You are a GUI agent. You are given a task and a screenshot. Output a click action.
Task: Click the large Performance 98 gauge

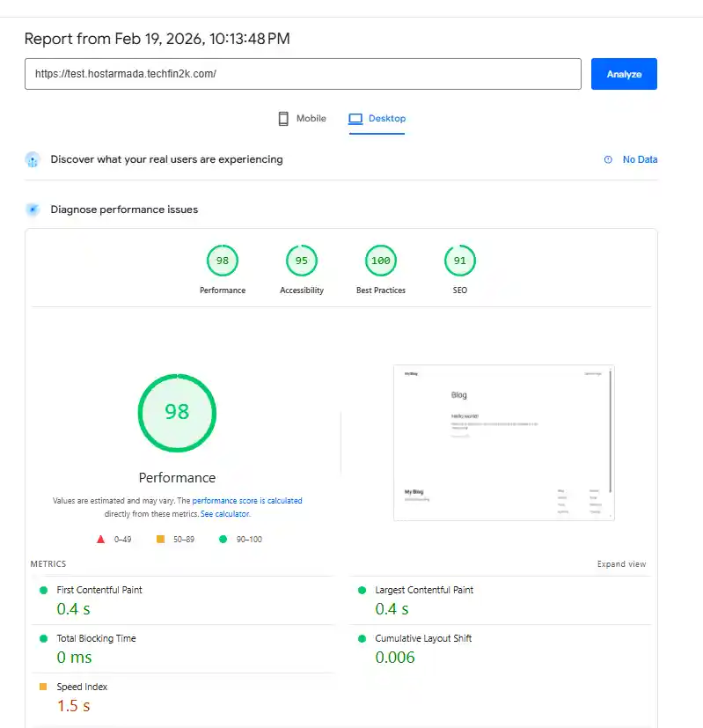177,412
